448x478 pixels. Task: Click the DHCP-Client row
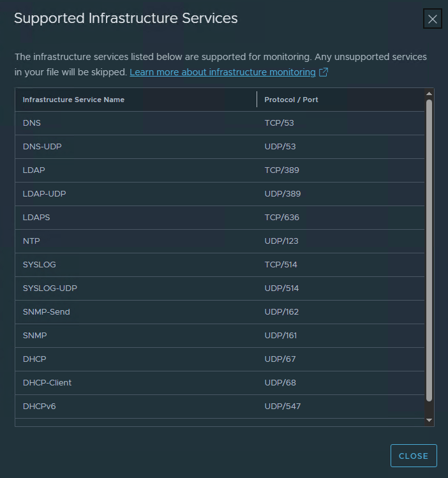[47, 383]
